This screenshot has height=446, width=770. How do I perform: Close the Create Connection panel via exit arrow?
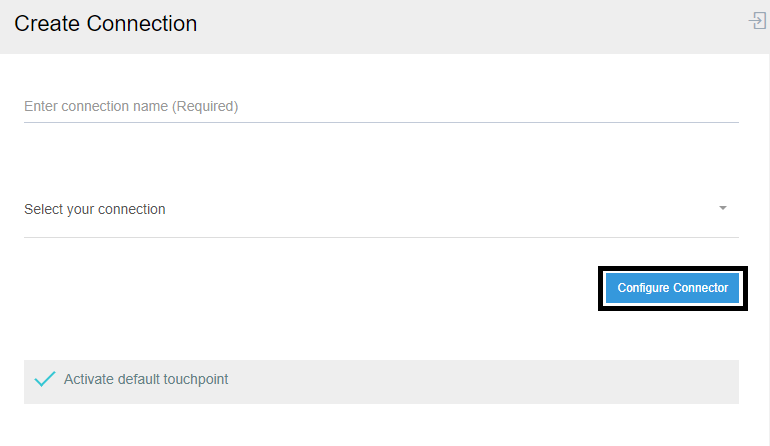coord(757,21)
